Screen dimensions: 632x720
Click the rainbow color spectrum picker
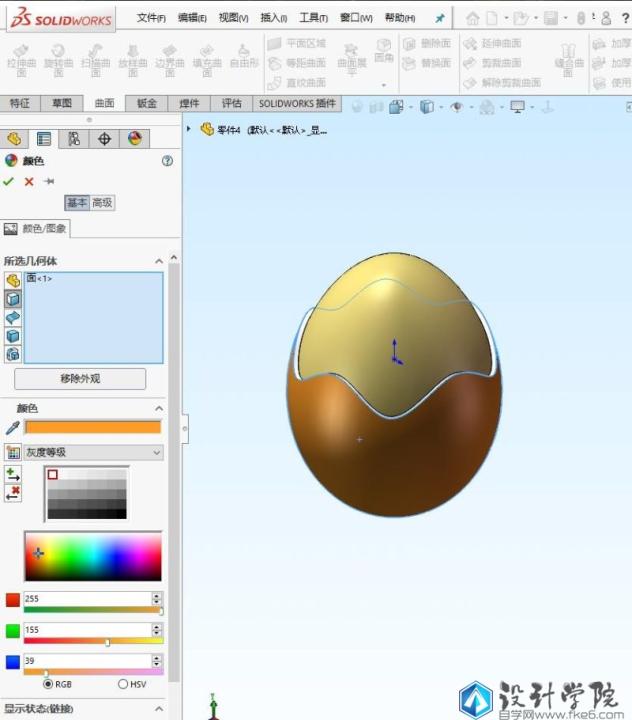[x=93, y=556]
